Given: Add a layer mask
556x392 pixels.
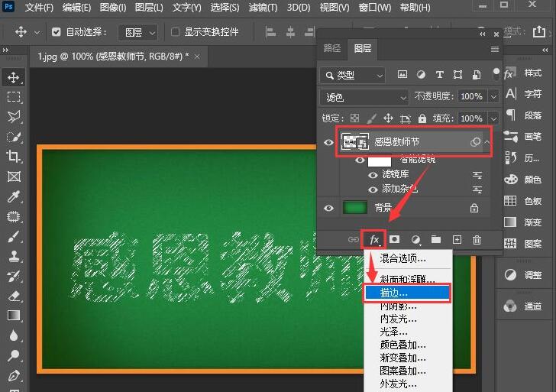Looking at the screenshot, I should (394, 239).
